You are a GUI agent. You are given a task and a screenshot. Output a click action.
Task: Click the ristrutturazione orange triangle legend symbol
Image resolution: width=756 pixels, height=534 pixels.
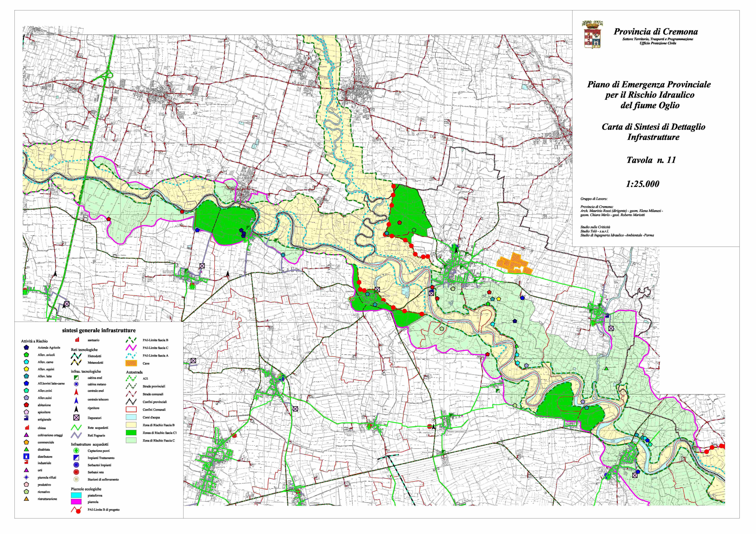point(26,499)
